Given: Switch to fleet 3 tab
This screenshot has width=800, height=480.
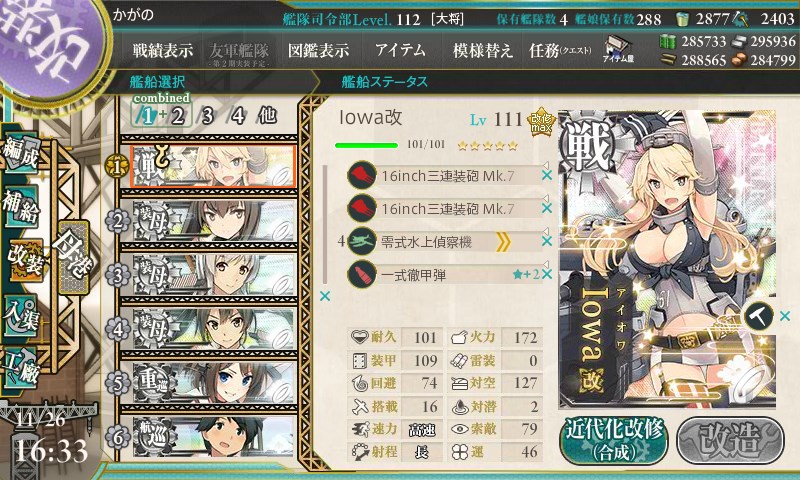Looking at the screenshot, I should [207, 116].
